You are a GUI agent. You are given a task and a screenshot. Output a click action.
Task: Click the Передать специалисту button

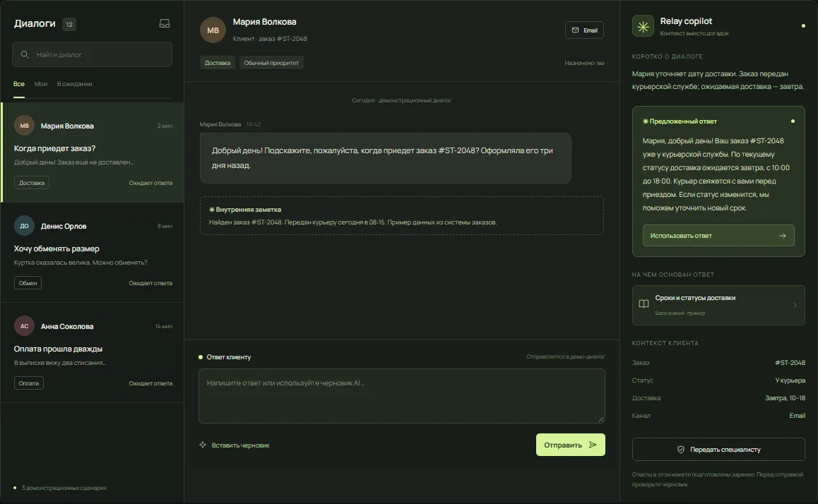coord(718,449)
